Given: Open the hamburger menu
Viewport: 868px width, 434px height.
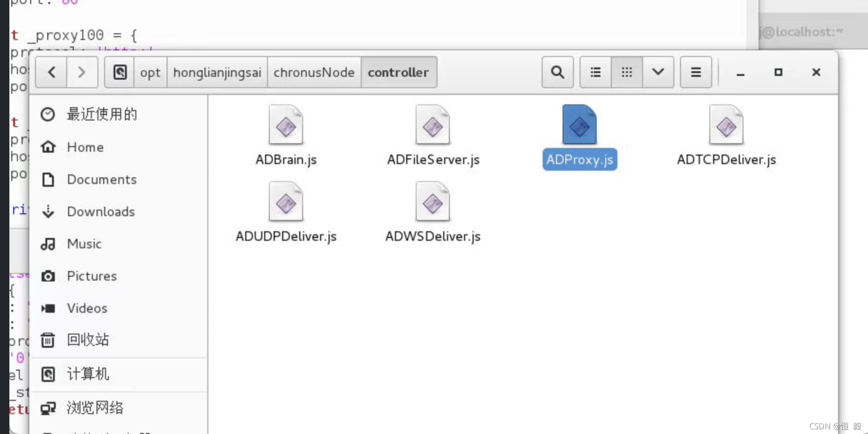Looking at the screenshot, I should pos(696,72).
